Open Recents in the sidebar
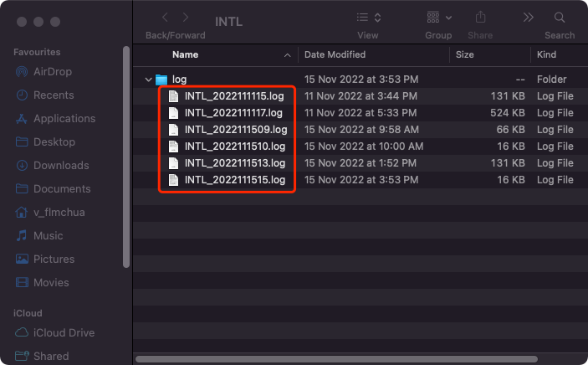The width and height of the screenshot is (588, 365). pyautogui.click(x=54, y=95)
